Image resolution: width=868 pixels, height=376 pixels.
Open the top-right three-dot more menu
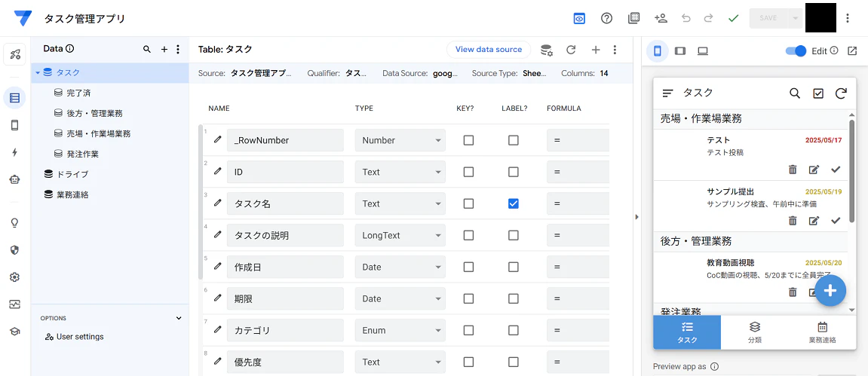(x=848, y=18)
